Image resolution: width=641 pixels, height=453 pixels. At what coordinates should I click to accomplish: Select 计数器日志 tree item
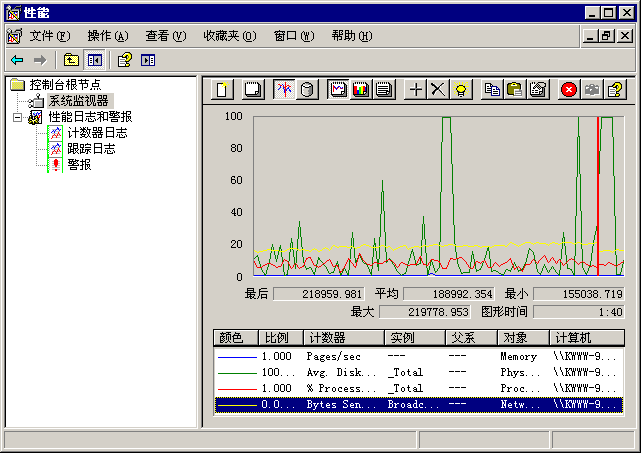point(97,133)
